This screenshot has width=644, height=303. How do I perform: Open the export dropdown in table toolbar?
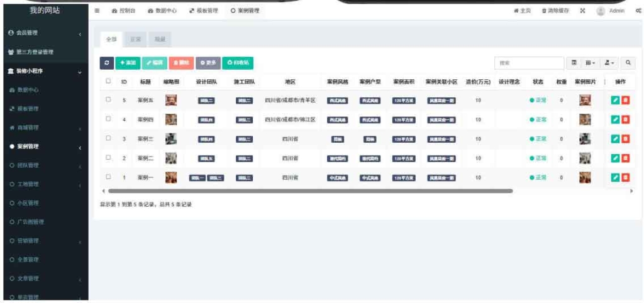[x=609, y=63]
